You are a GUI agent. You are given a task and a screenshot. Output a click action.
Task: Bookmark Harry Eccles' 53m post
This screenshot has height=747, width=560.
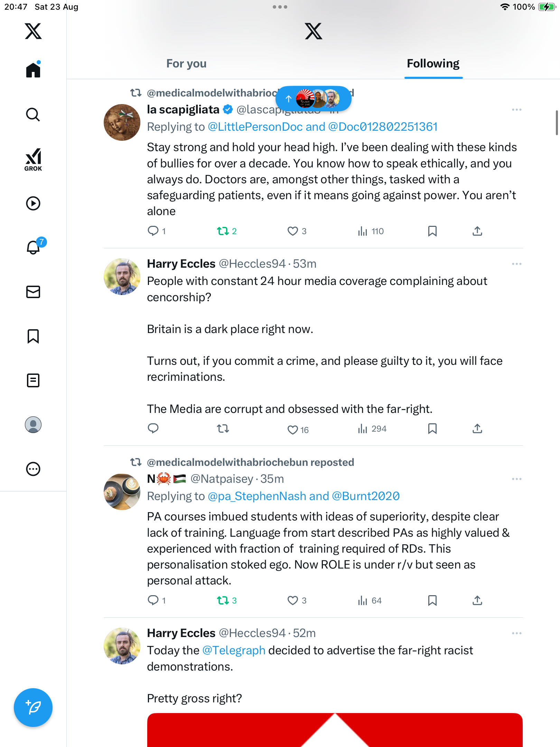point(432,429)
